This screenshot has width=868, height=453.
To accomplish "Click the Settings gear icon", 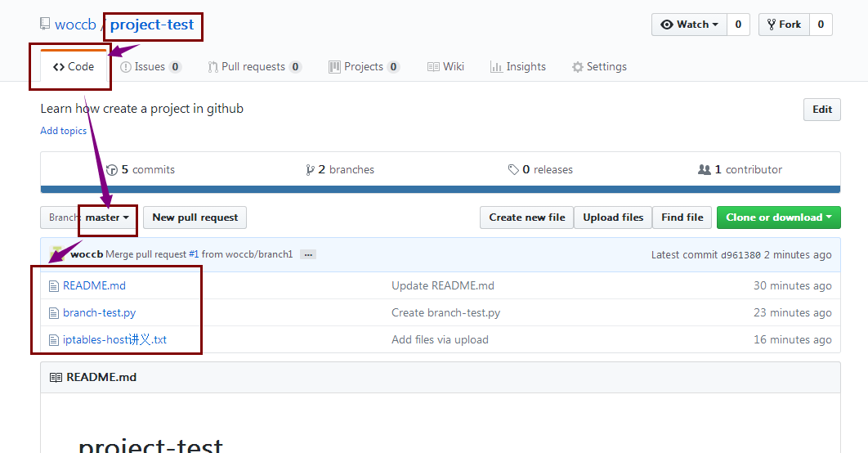I will [x=577, y=67].
